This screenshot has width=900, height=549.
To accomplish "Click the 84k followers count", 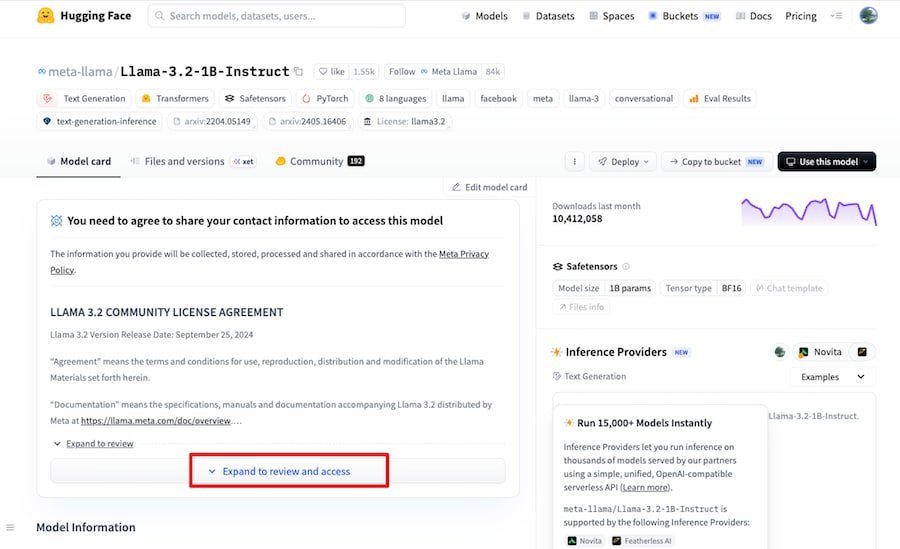I will 492,71.
